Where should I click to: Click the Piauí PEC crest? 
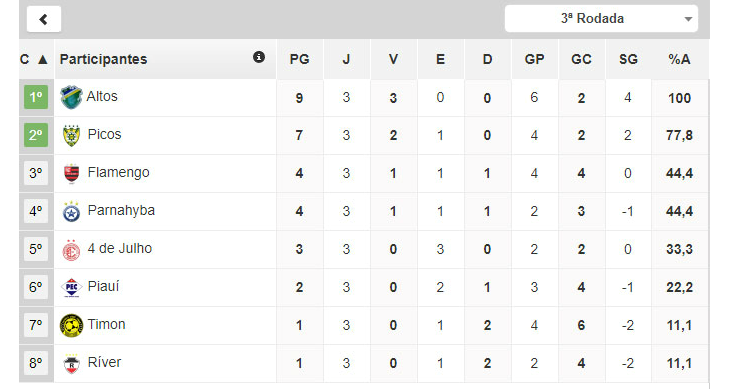tap(71, 288)
